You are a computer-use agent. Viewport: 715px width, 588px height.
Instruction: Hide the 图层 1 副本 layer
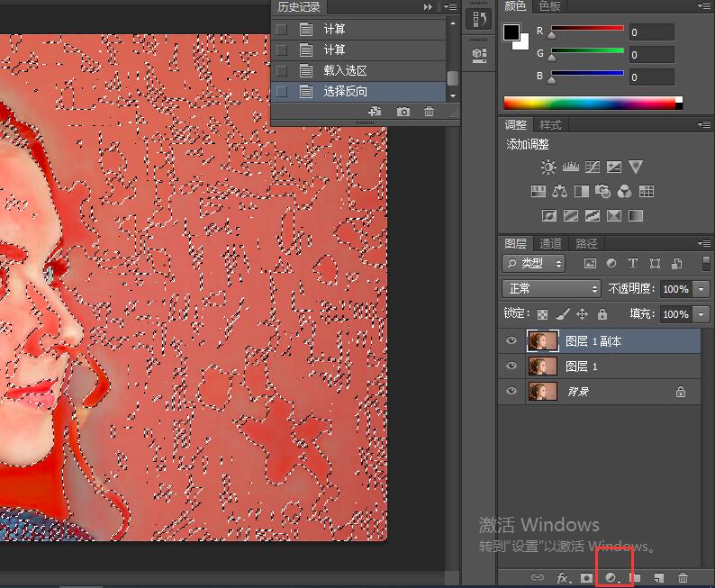[511, 341]
